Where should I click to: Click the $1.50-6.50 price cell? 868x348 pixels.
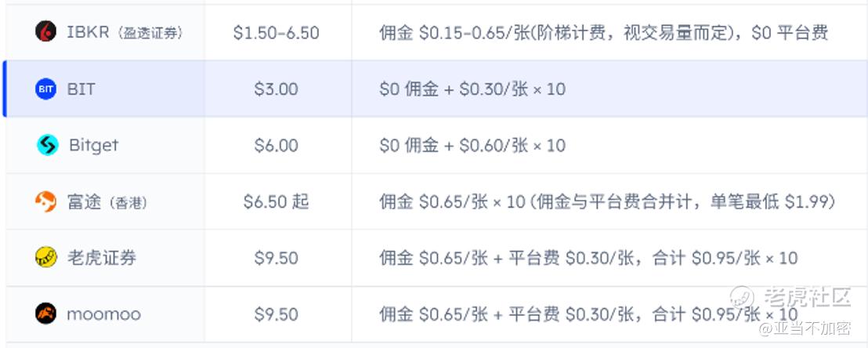pyautogui.click(x=277, y=33)
